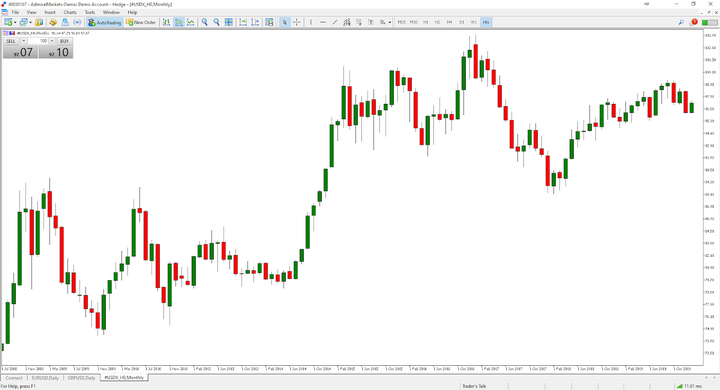Set timeframe to M30
Viewport: 720px width, 390px height.
414,22
